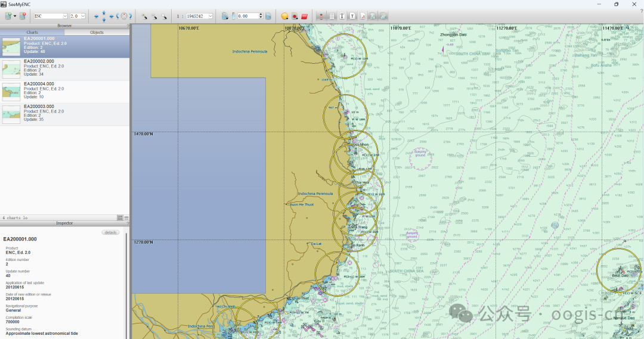The width and height of the screenshot is (644, 339).
Task: Select chart EA200003.000 in list
Action: click(64, 114)
